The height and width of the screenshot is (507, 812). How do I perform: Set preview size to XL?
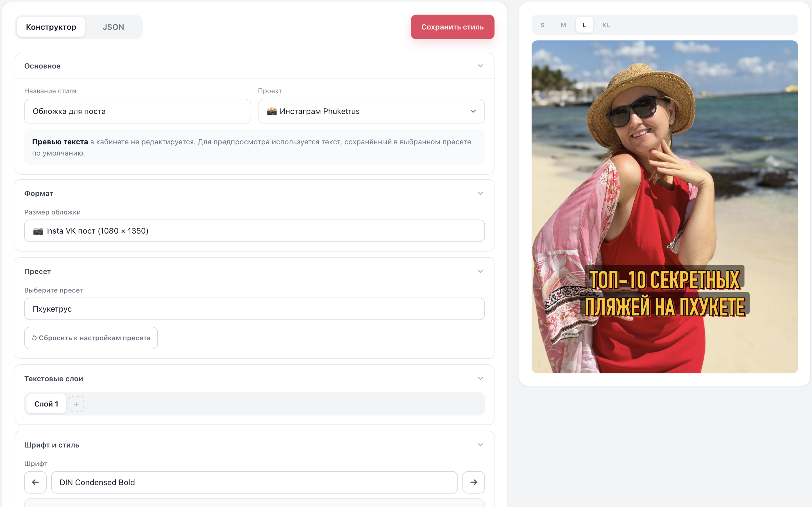tap(606, 25)
